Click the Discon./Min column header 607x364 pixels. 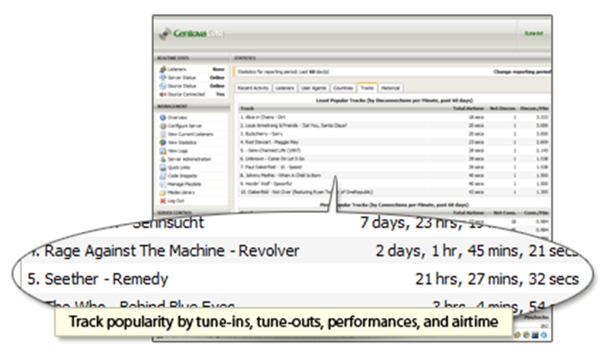[536, 109]
